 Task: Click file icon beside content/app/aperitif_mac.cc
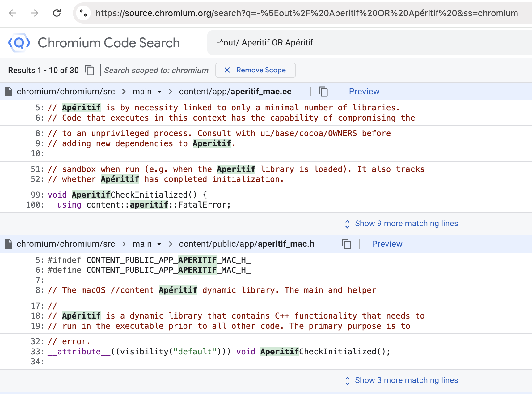[9, 92]
